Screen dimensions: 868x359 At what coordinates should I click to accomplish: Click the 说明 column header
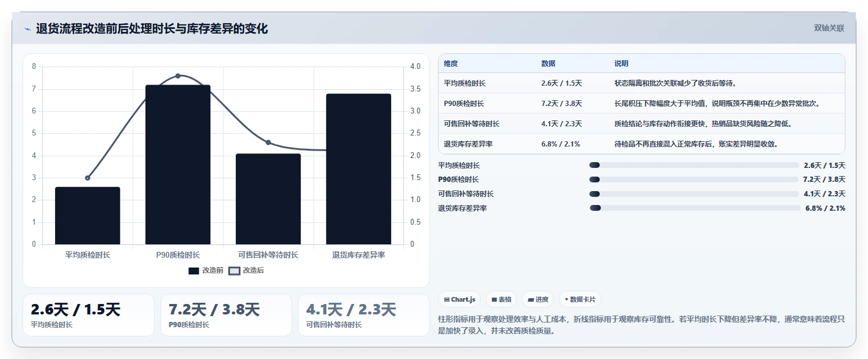(621, 64)
